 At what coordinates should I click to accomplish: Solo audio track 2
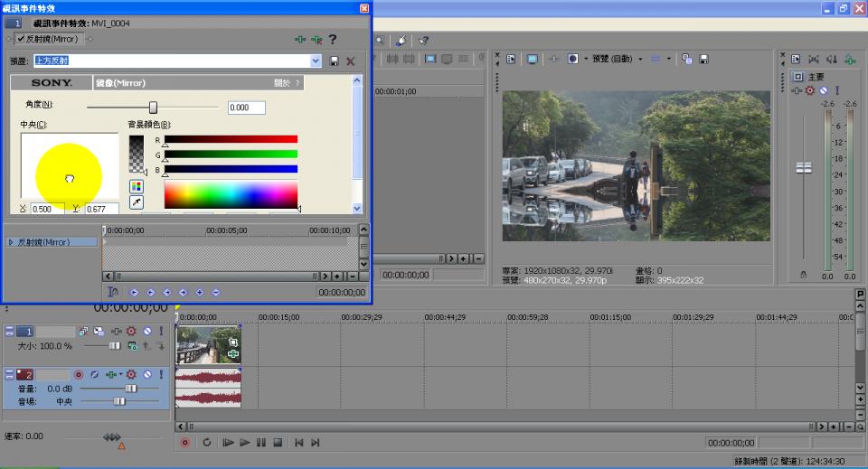pyautogui.click(x=161, y=374)
